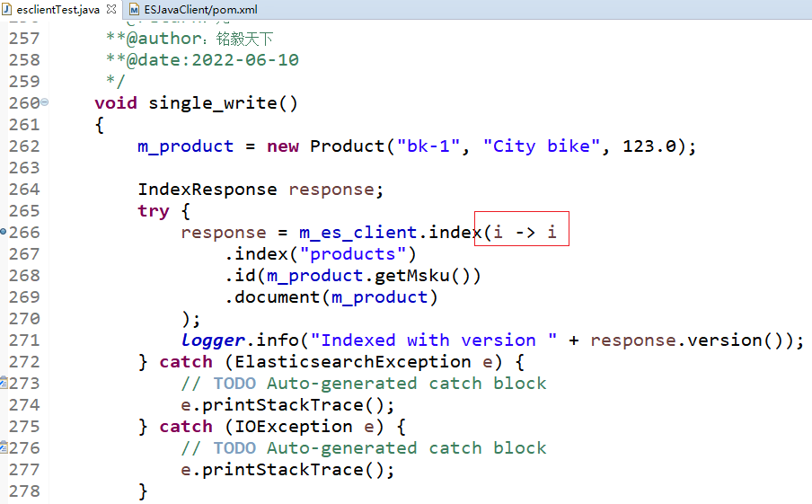Click the word single_write in method declaration
This screenshot has height=504, width=812.
pyautogui.click(x=213, y=103)
